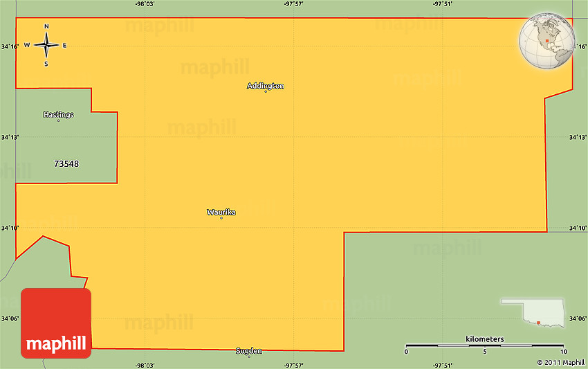This screenshot has height=369, width=588.
Task: Click the Oklahoma state outline inset
Action: pyautogui.click(x=533, y=313)
